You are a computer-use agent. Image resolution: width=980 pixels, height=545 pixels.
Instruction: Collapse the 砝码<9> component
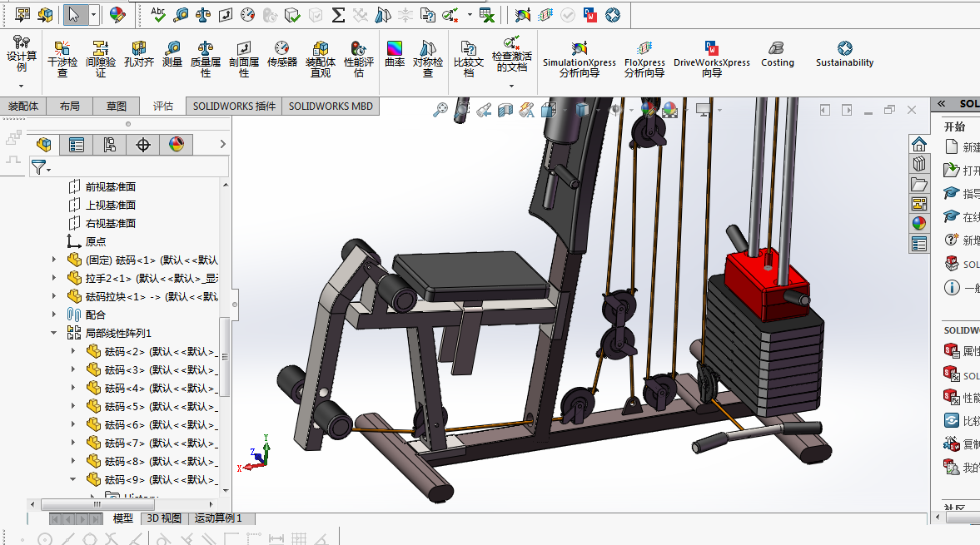tap(73, 479)
